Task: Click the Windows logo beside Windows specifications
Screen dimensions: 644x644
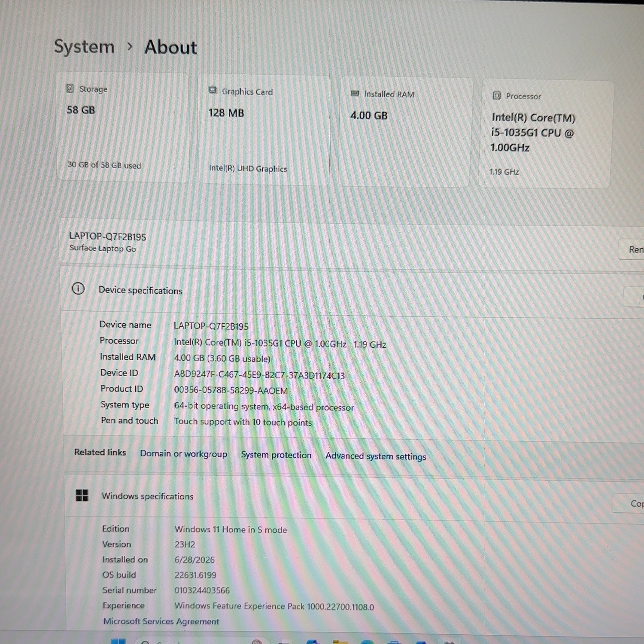Action: (82, 495)
